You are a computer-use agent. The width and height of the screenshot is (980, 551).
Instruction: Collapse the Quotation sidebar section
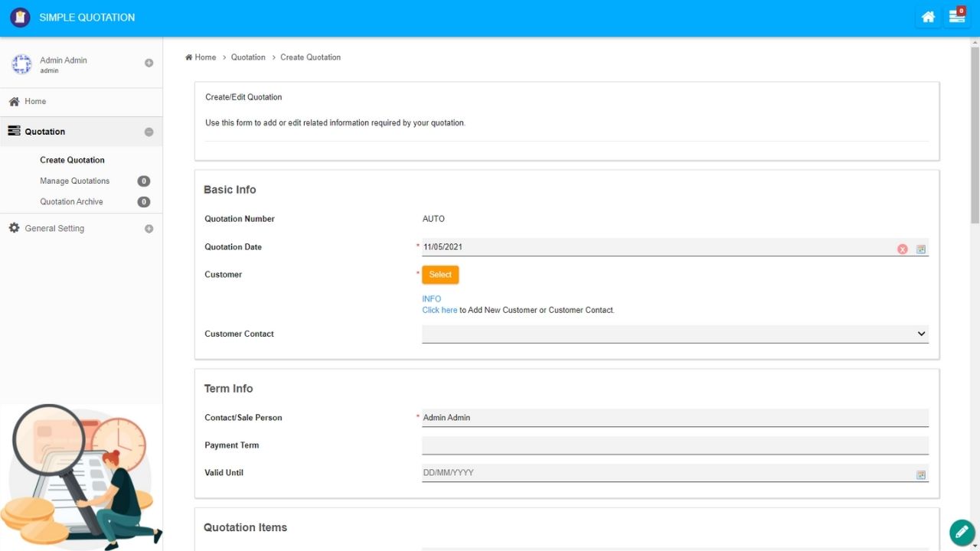(149, 132)
